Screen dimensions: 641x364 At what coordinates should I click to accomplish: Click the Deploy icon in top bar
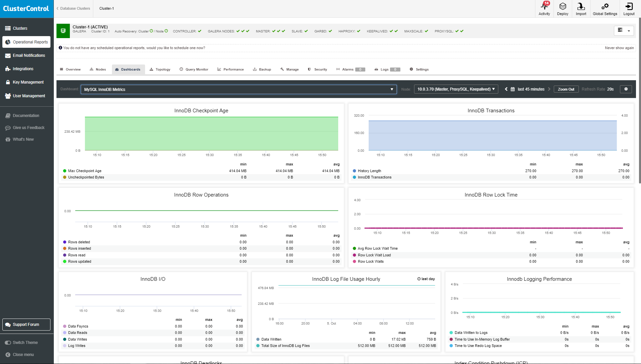tap(562, 9)
